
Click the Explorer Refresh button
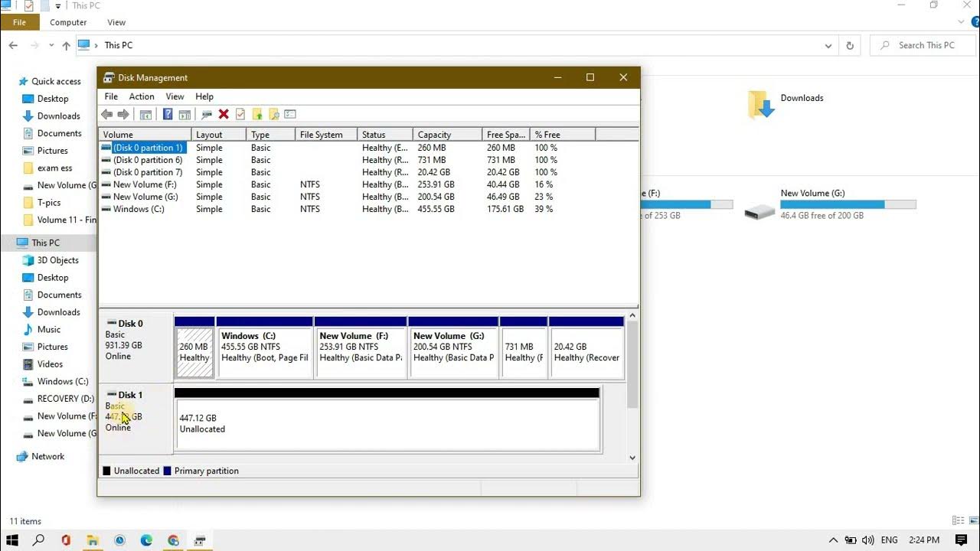pos(850,46)
